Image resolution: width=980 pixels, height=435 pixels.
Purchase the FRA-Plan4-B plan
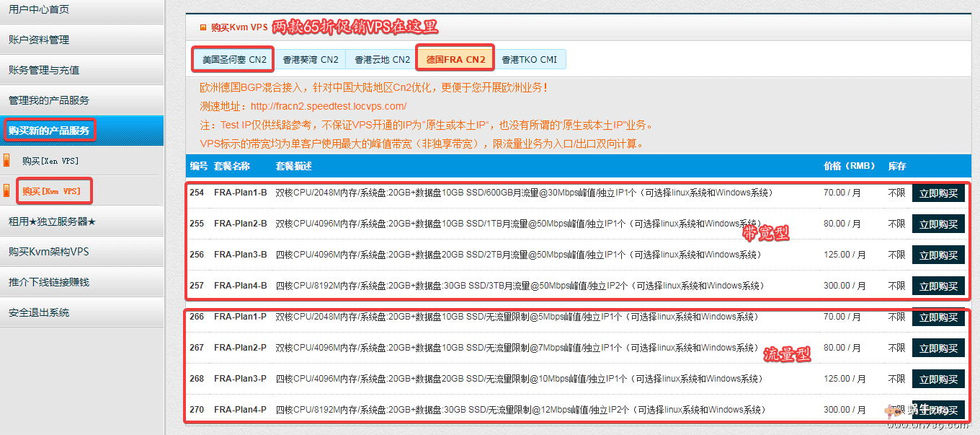click(938, 286)
